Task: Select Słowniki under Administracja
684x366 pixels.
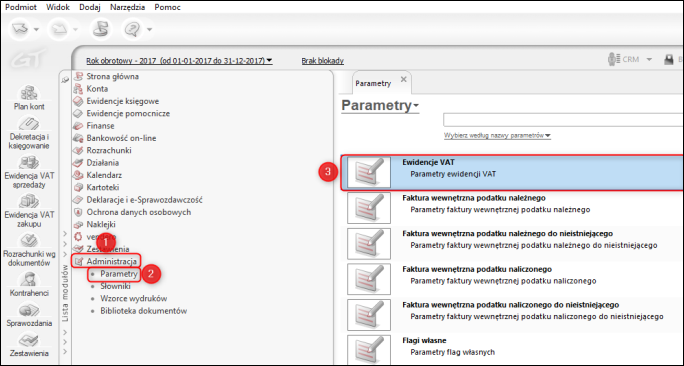Action: [x=115, y=286]
